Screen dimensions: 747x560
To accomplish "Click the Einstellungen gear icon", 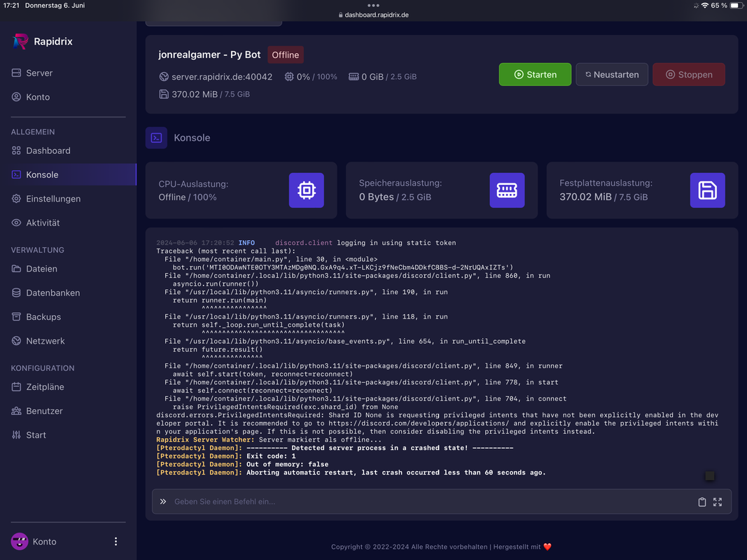I will coord(16,199).
